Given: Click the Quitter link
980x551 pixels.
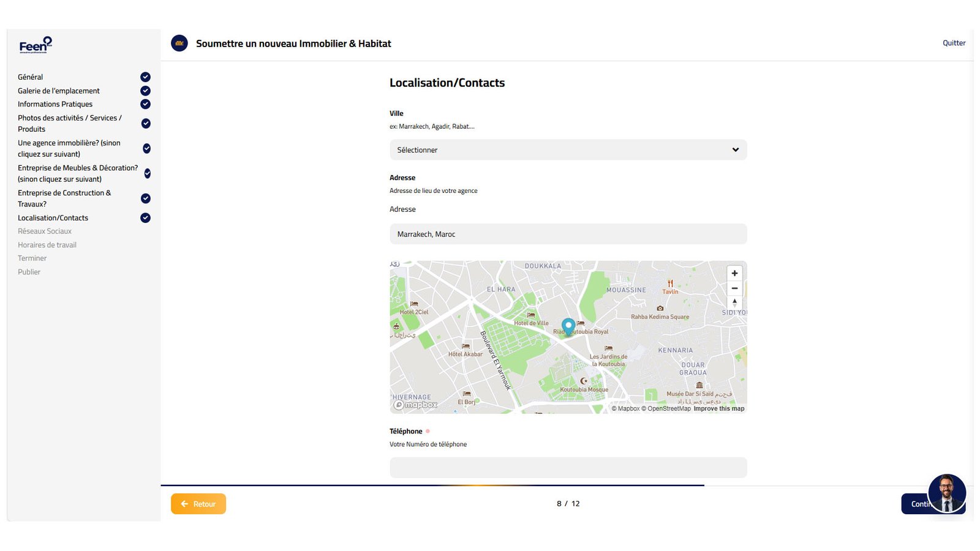Looking at the screenshot, I should [954, 43].
